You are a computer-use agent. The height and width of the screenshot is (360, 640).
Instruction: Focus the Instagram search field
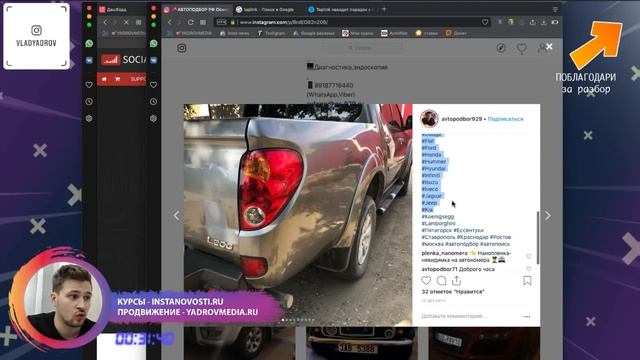pos(361,48)
